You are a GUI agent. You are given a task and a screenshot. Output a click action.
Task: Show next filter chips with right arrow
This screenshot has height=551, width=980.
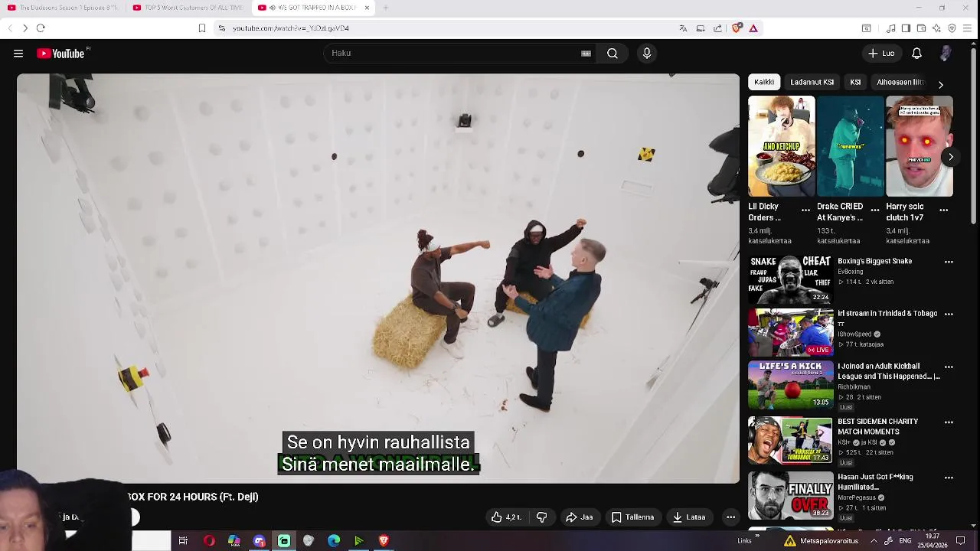940,84
